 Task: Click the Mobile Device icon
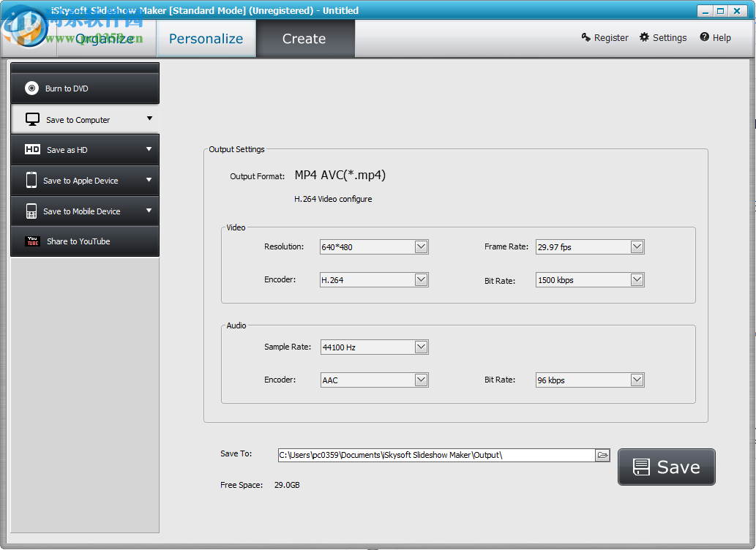[31, 211]
